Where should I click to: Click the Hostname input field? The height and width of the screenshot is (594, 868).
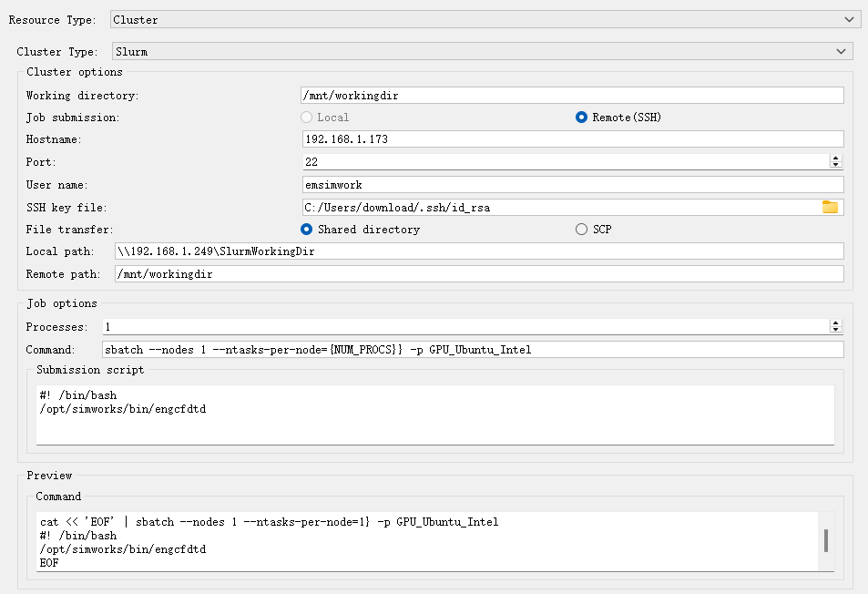pyautogui.click(x=572, y=139)
